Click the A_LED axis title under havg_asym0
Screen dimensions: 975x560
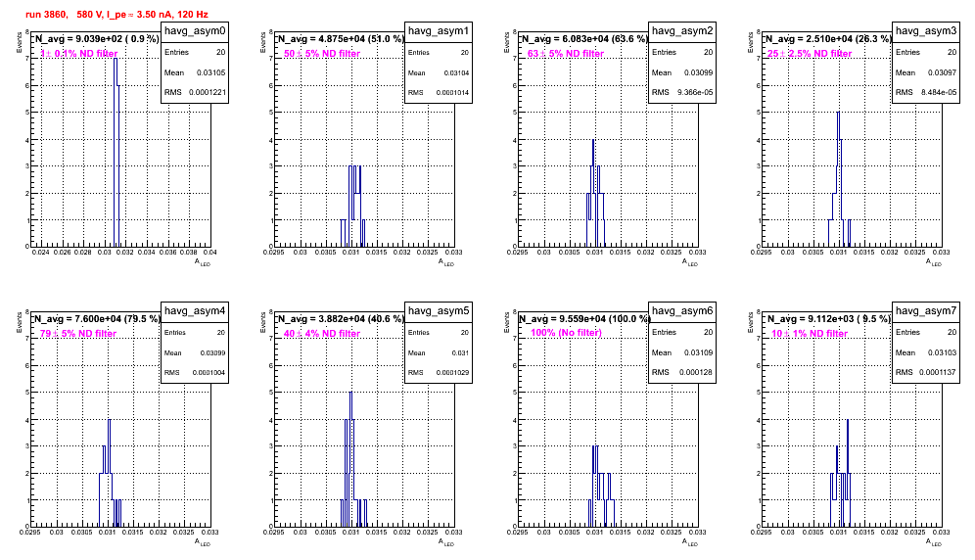(x=203, y=262)
